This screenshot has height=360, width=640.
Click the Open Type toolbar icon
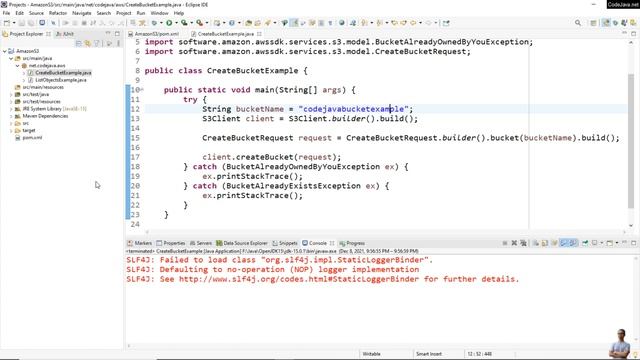(x=249, y=23)
